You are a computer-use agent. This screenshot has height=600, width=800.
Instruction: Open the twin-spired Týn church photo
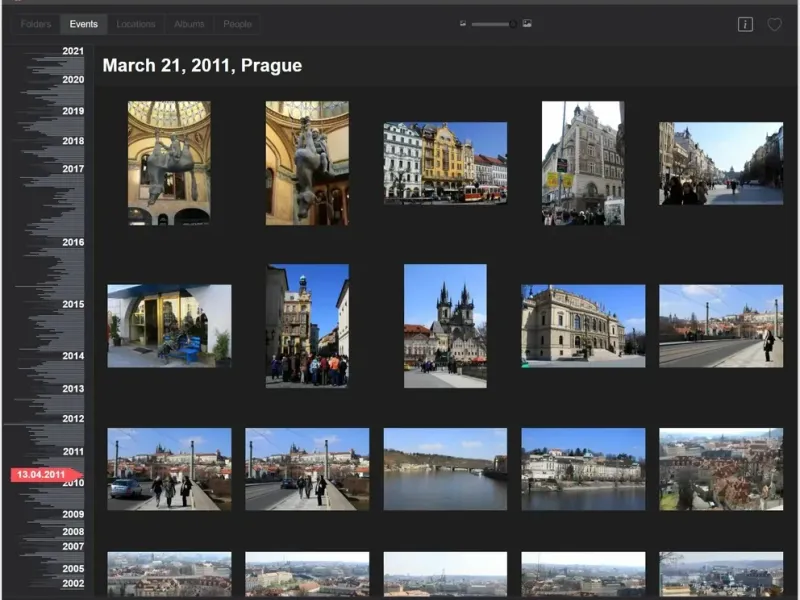pyautogui.click(x=445, y=325)
